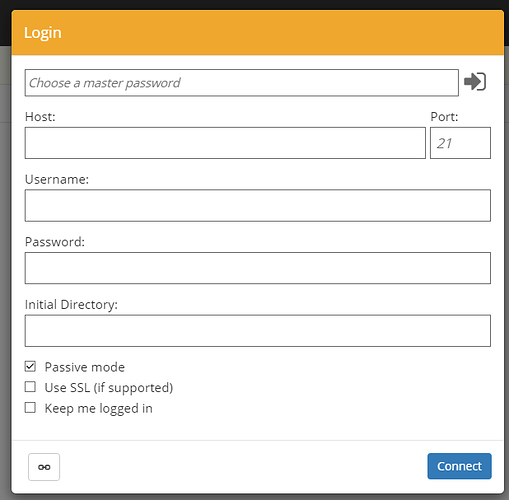Click the "Passive mode" label text
Screen dimensions: 509x500
[x=85, y=367]
